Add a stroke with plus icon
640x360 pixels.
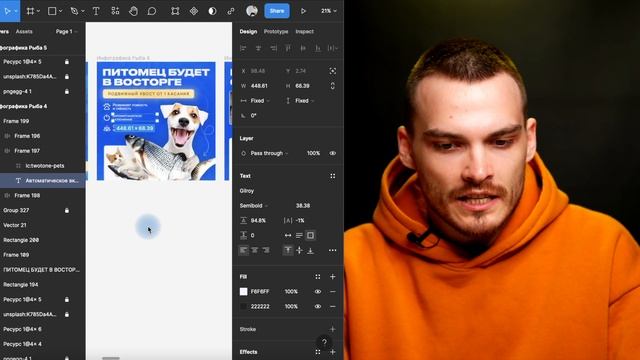tap(333, 329)
